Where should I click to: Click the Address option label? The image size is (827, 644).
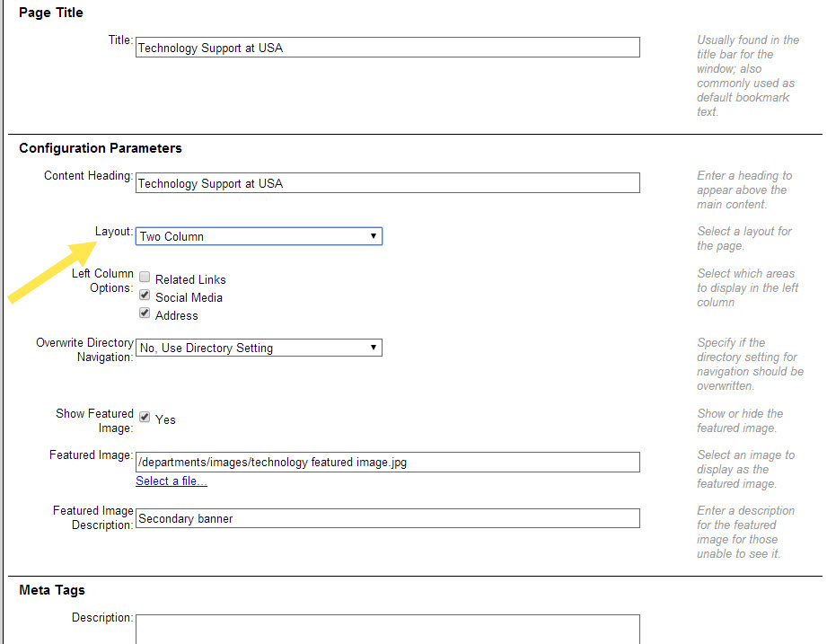(x=177, y=315)
